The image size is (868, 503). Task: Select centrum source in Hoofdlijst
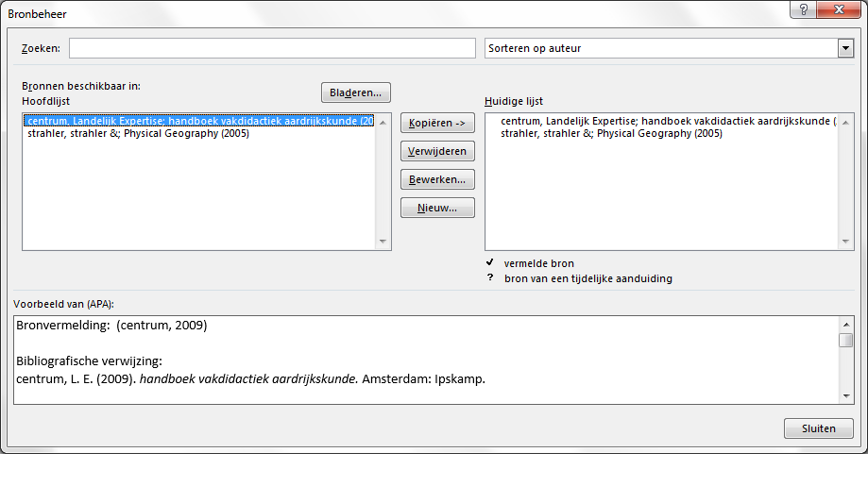[200, 121]
